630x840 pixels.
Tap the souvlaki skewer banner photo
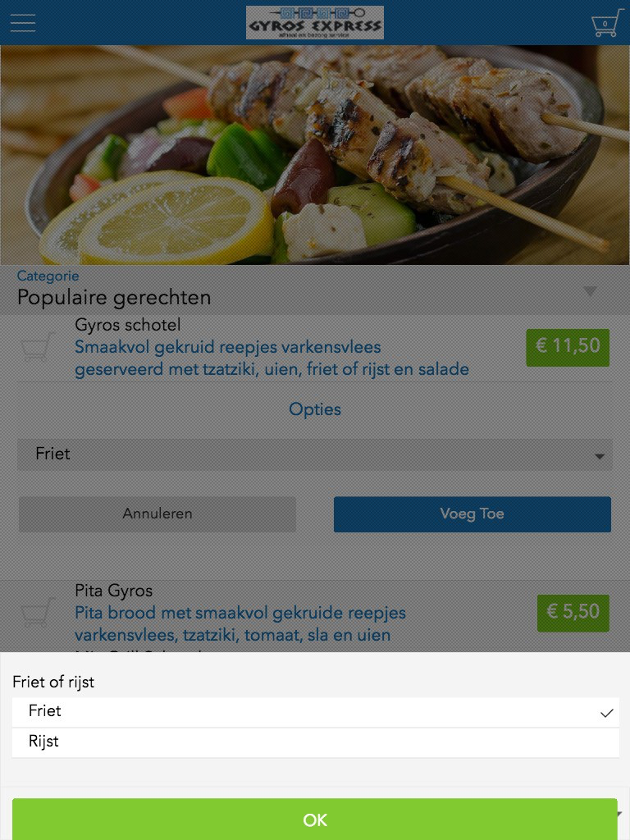(x=315, y=154)
